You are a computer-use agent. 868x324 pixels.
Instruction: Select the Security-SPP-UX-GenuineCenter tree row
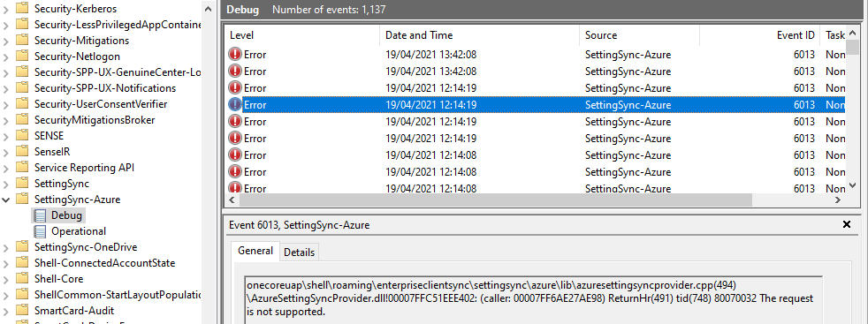[x=118, y=72]
